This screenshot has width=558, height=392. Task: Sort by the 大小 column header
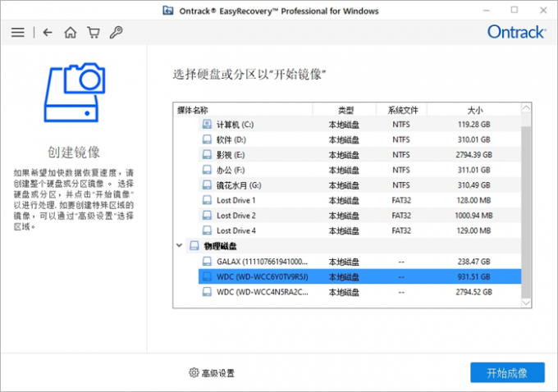(474, 110)
